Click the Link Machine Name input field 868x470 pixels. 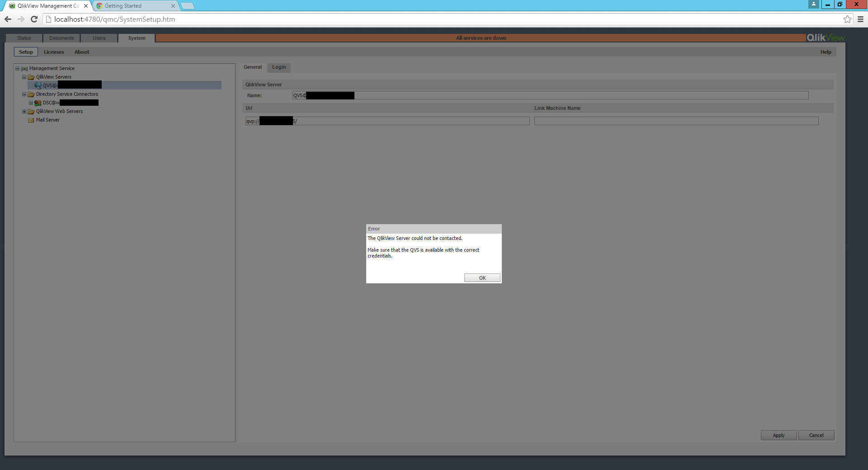point(676,121)
